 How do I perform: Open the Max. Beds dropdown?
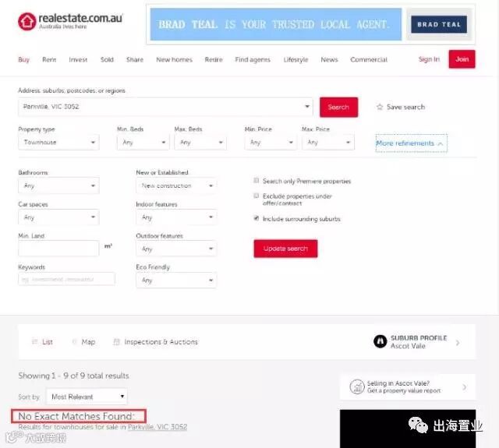coord(200,142)
